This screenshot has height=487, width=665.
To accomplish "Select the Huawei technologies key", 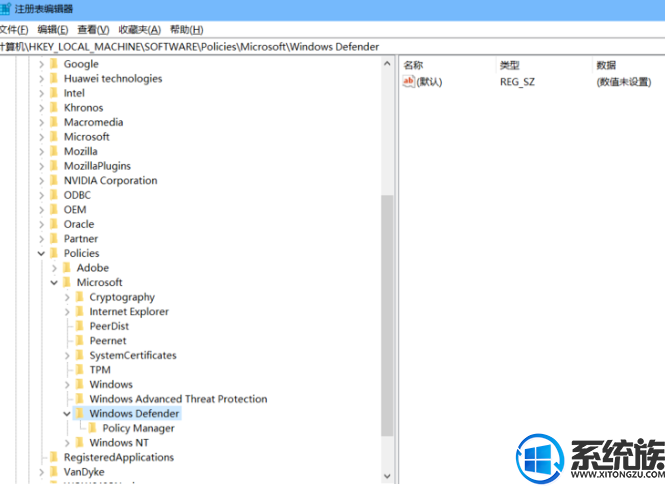I will pos(113,79).
